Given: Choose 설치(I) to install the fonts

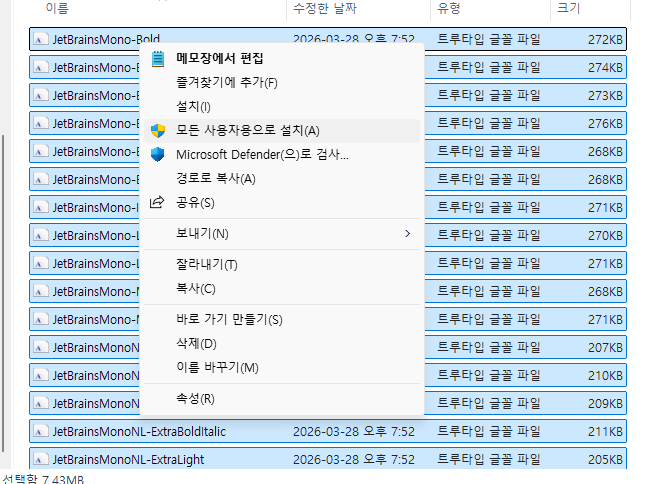Looking at the screenshot, I should (x=282, y=107).
